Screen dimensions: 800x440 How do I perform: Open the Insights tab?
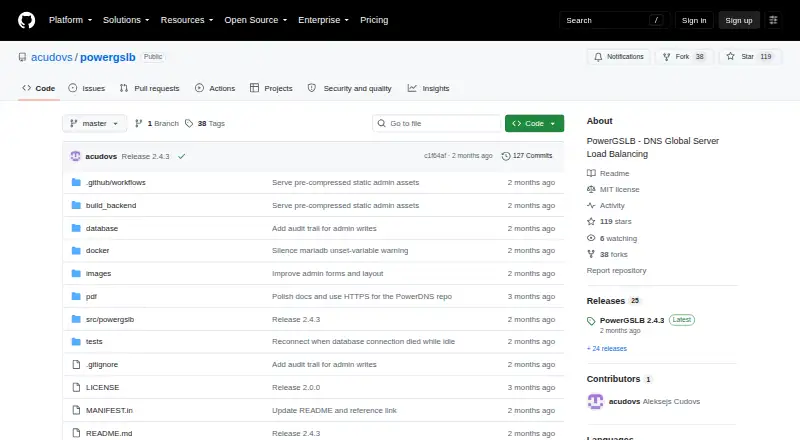(429, 88)
